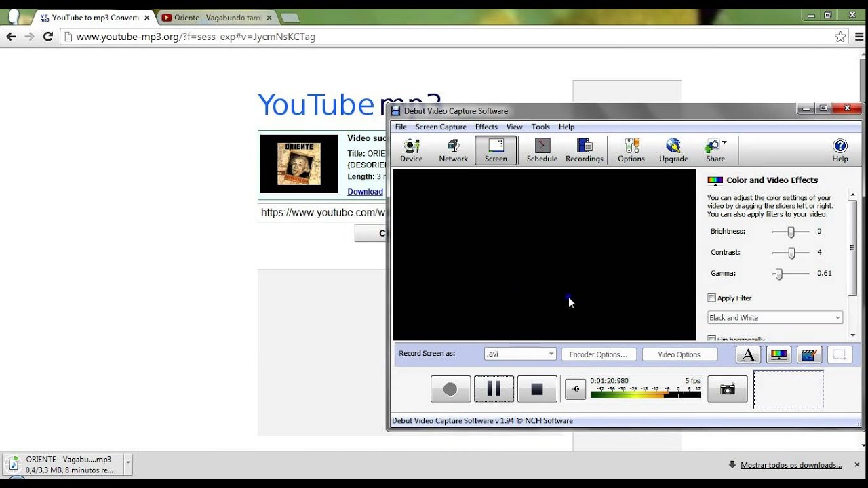Click the YouTube mp3 logo
The width and height of the screenshot is (868, 488).
(x=349, y=104)
